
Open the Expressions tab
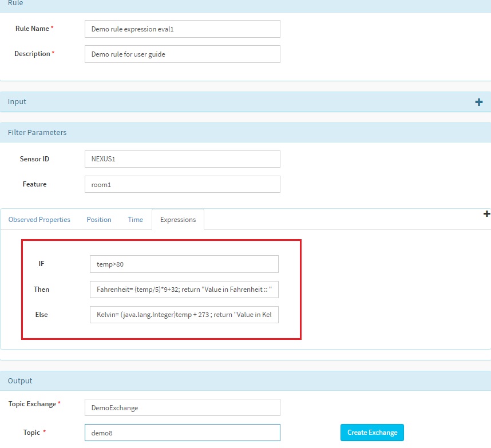(178, 220)
